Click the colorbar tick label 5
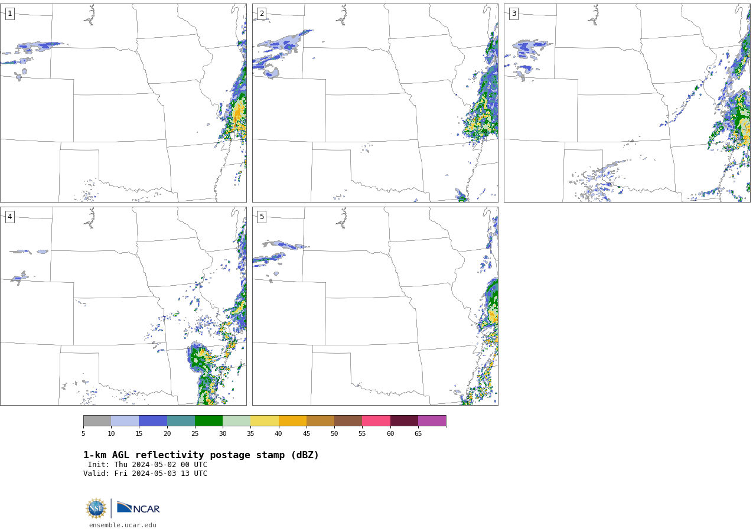756x532 pixels. pyautogui.click(x=83, y=434)
